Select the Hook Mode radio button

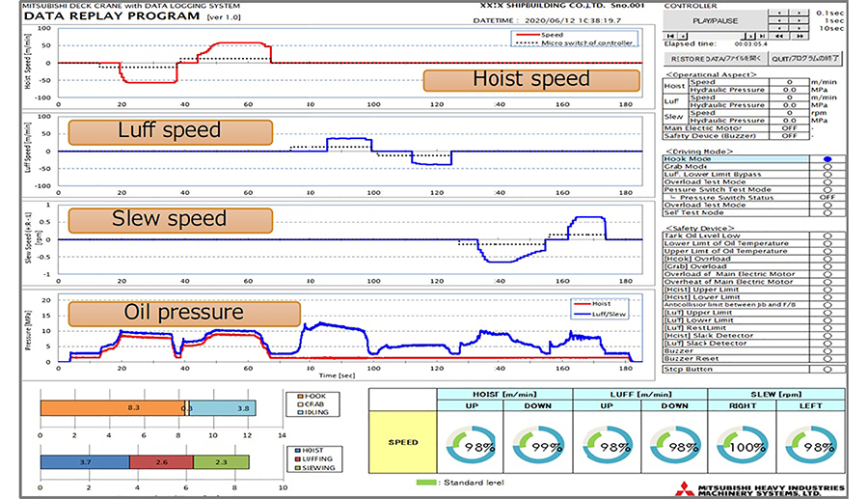tap(827, 159)
